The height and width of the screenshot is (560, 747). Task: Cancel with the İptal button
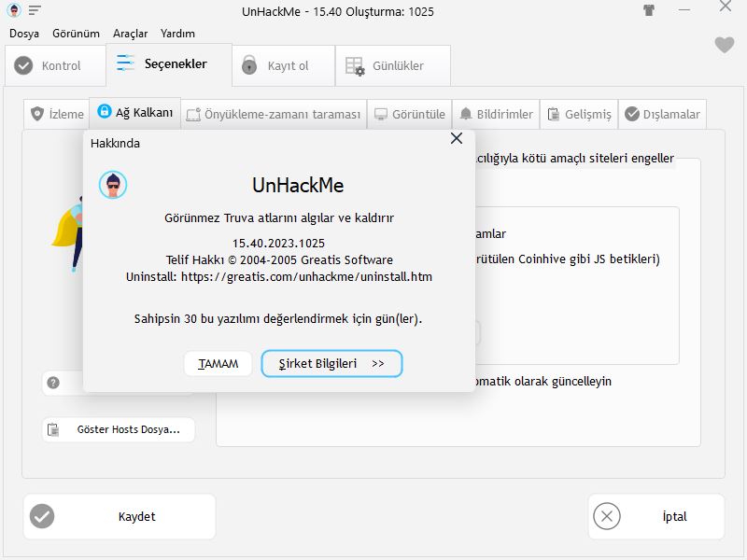point(656,517)
